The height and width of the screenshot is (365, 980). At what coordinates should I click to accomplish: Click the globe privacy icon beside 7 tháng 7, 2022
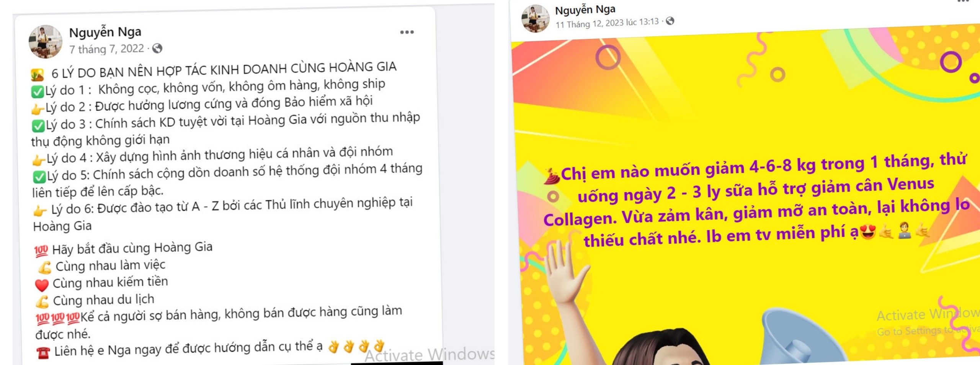coord(157,48)
